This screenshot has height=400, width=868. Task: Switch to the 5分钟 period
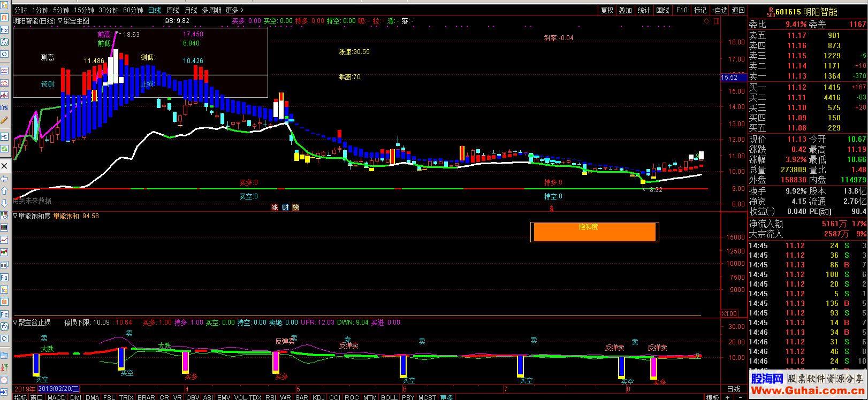(61, 10)
